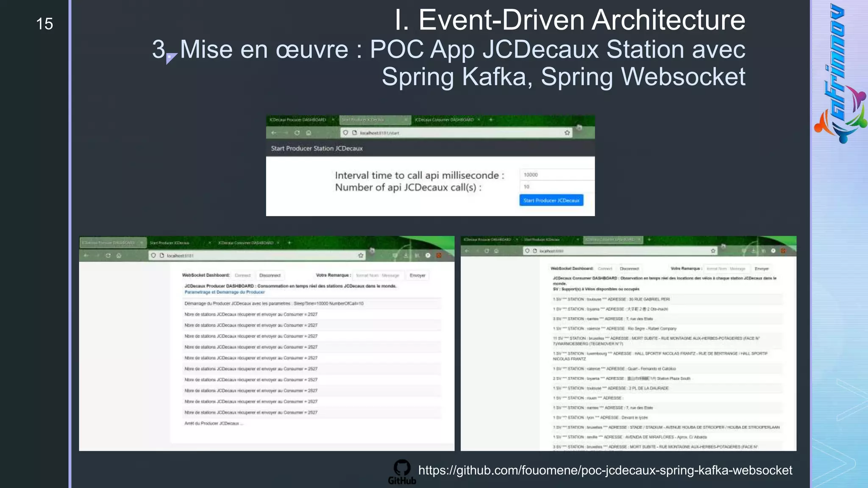Click back arrow in bottom-left Producer Dashboard browser
The image size is (868, 488).
(86, 255)
